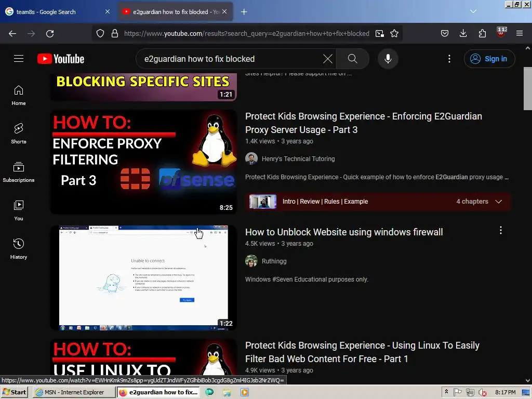Open a new browser tab

244,12
